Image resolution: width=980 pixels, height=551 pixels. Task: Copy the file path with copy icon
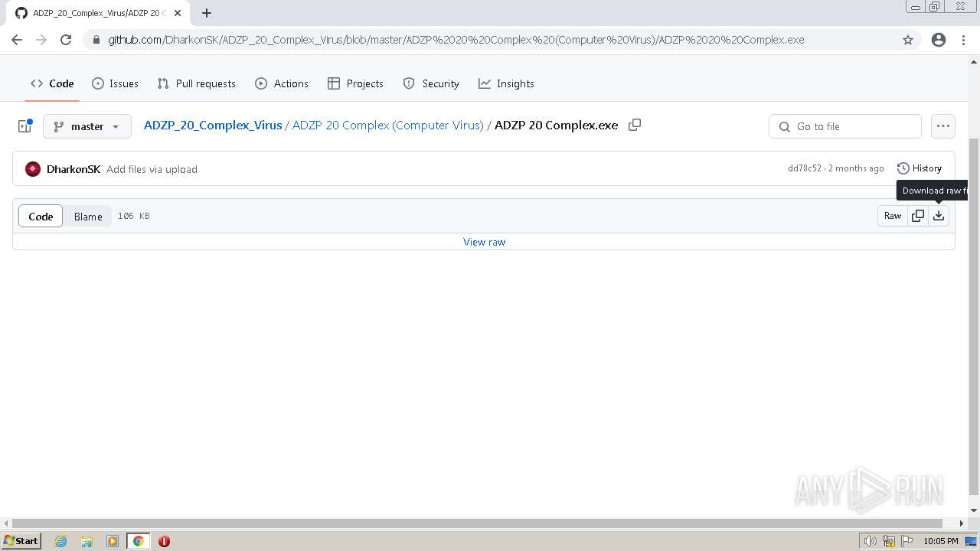(x=635, y=125)
